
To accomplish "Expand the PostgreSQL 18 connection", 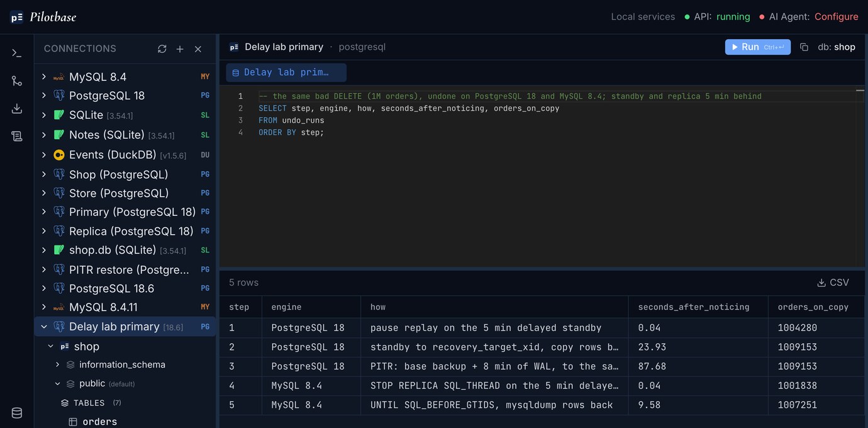I will [x=43, y=96].
